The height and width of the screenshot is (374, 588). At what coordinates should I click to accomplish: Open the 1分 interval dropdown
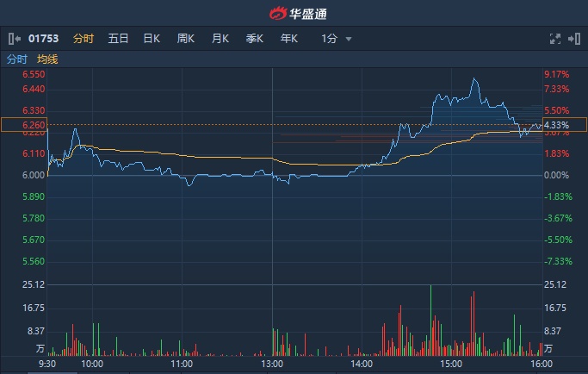(337, 39)
